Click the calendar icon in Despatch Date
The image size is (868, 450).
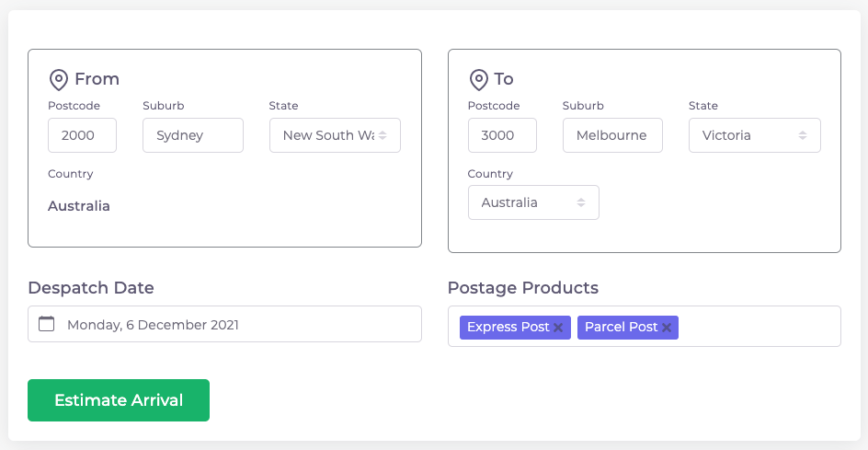pos(47,324)
